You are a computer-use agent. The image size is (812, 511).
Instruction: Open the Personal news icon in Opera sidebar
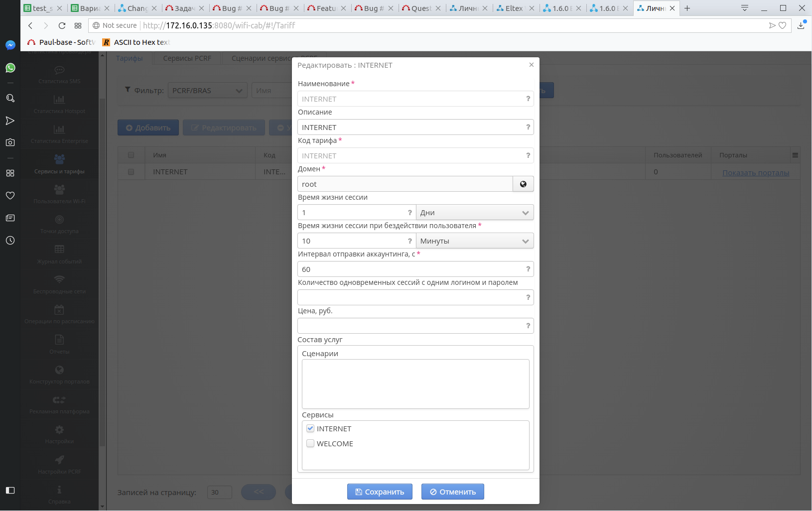pos(10,218)
